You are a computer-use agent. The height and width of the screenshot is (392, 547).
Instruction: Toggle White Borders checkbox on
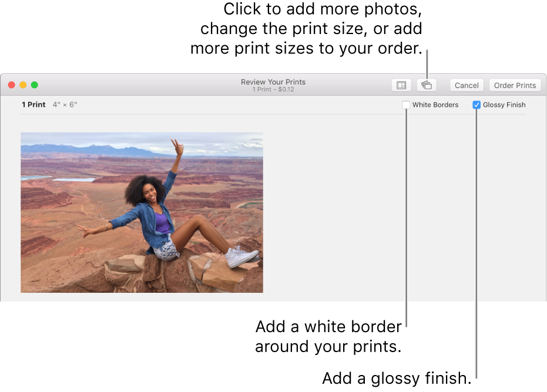(x=406, y=104)
